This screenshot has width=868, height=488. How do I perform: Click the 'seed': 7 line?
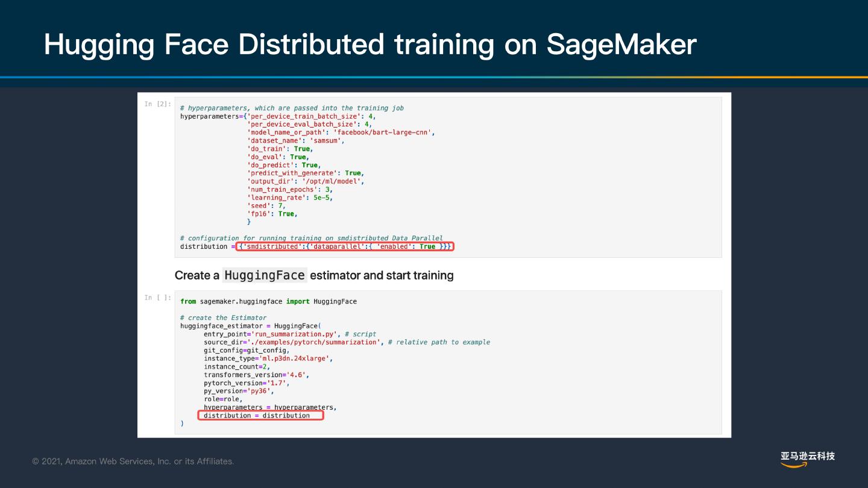coord(266,205)
